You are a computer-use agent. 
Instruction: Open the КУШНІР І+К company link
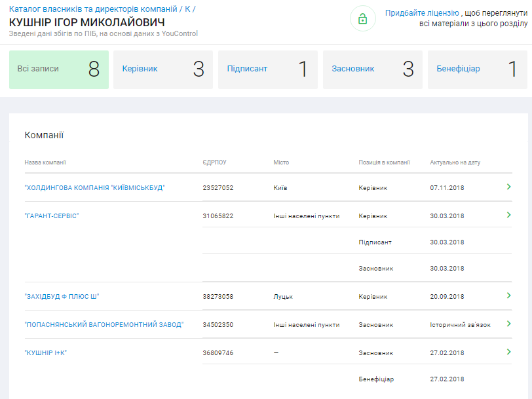(x=46, y=352)
